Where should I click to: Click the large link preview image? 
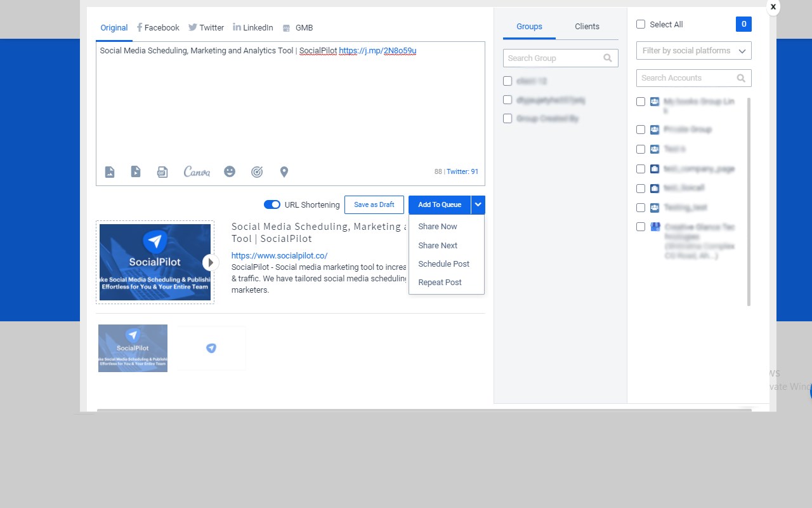tap(155, 262)
